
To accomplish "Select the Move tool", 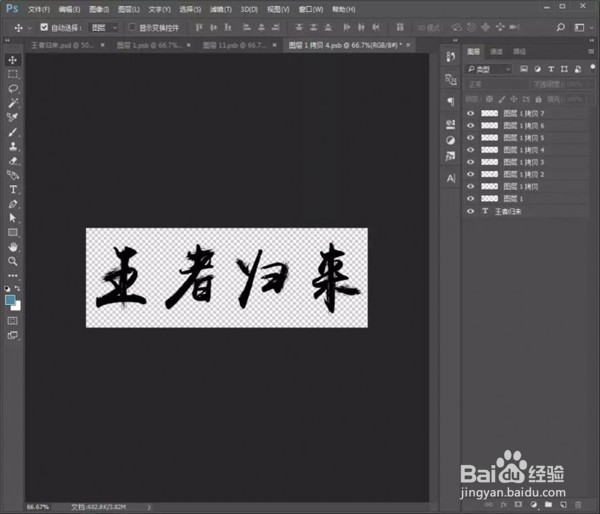I will [x=13, y=60].
